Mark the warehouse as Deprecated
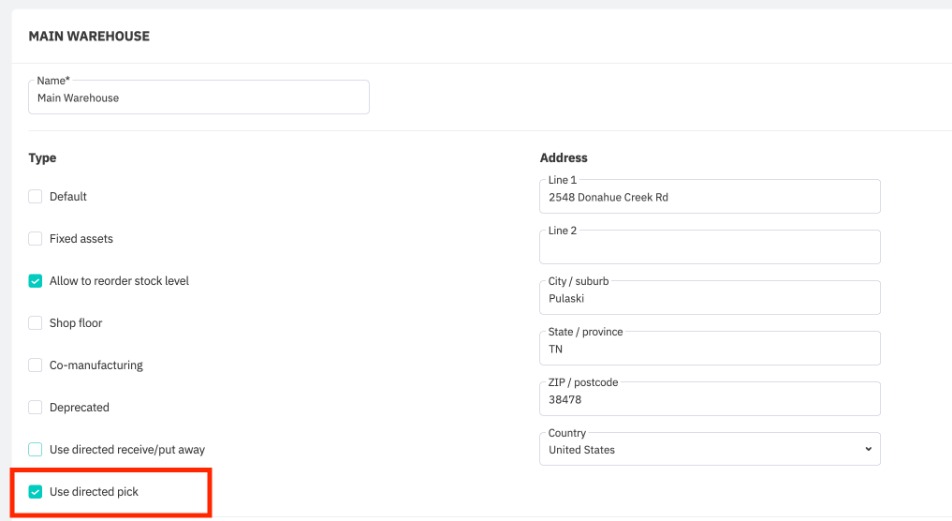This screenshot has height=521, width=952. pyautogui.click(x=36, y=407)
